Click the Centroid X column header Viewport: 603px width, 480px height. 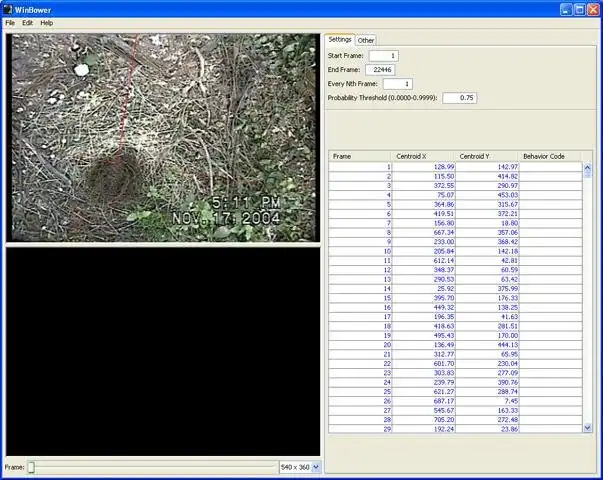pyautogui.click(x=423, y=157)
